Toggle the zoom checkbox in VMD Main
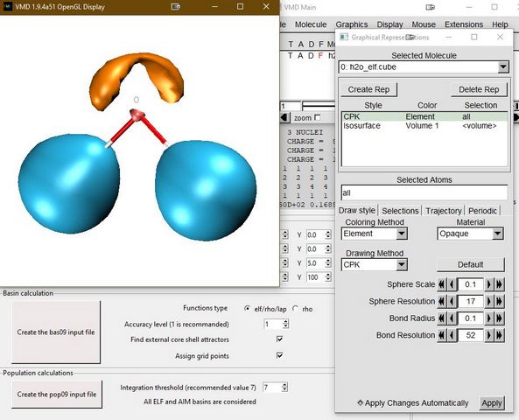 pyautogui.click(x=318, y=117)
